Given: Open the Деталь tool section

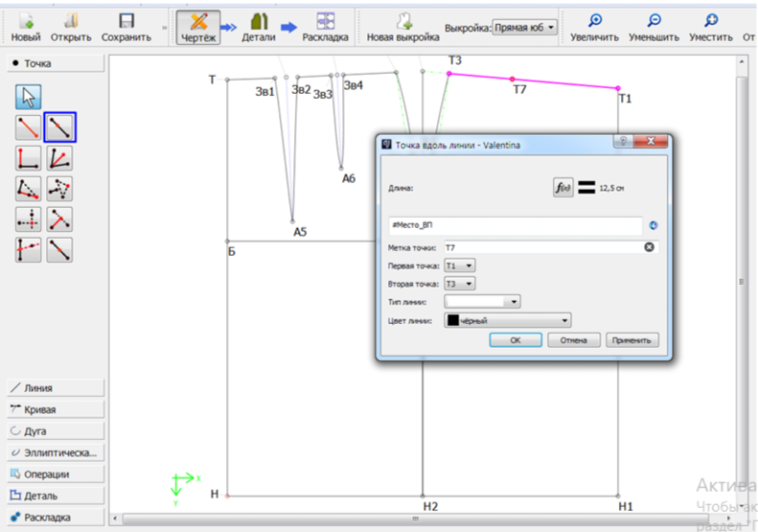Looking at the screenshot, I should pos(56,496).
